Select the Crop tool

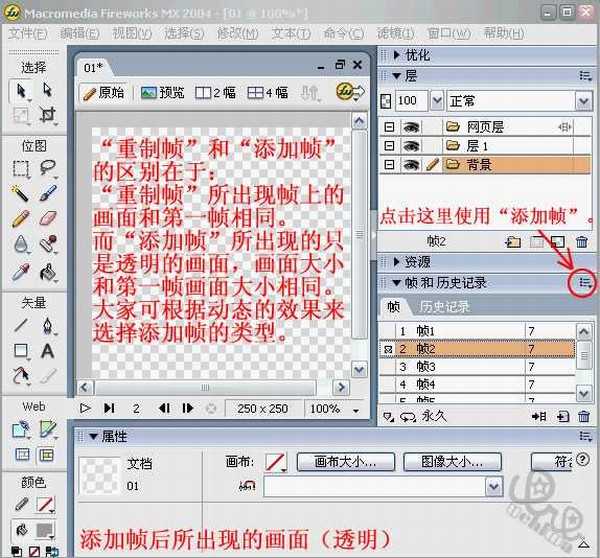[47, 115]
